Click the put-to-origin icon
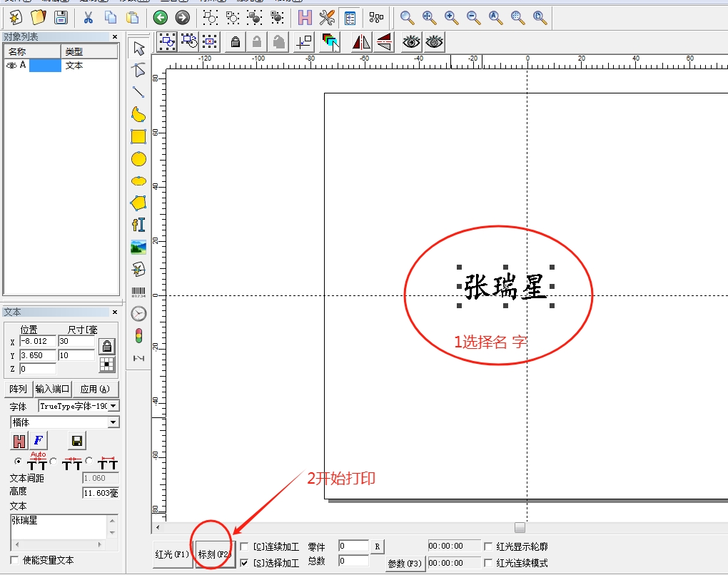The height and width of the screenshot is (575, 728). 305,42
